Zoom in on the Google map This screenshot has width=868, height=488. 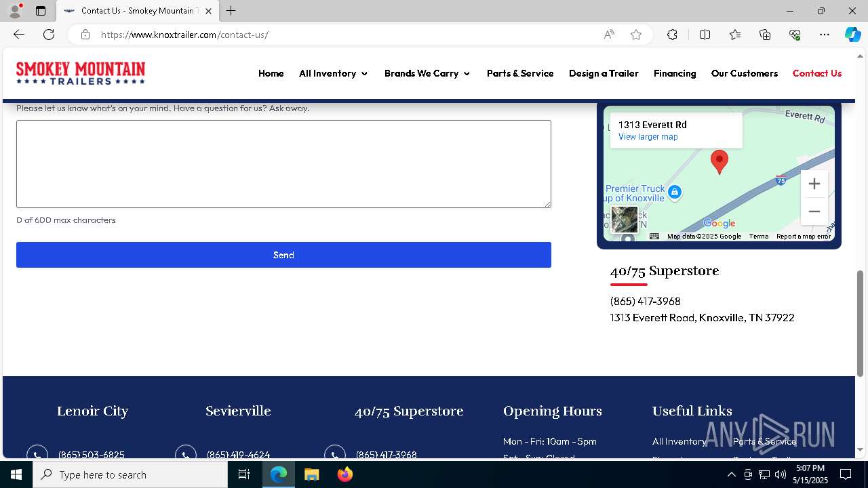tap(814, 184)
